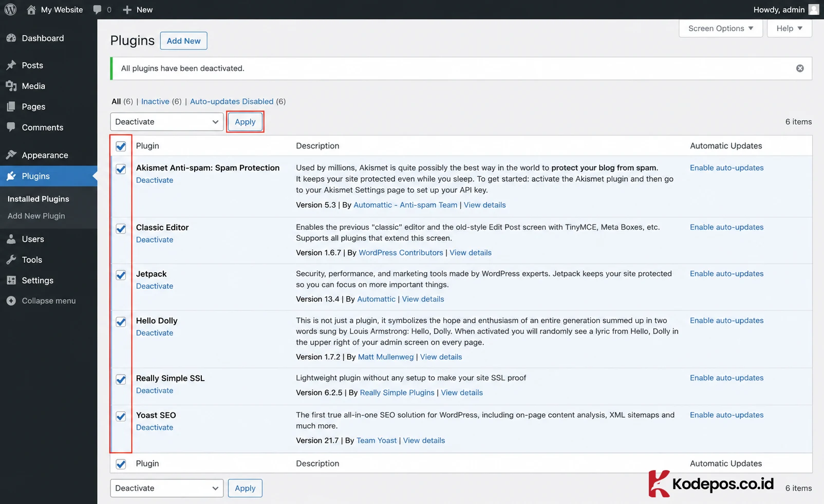This screenshot has height=504, width=824.
Task: Open Really Simple Plugins author link
Action: (x=397, y=393)
